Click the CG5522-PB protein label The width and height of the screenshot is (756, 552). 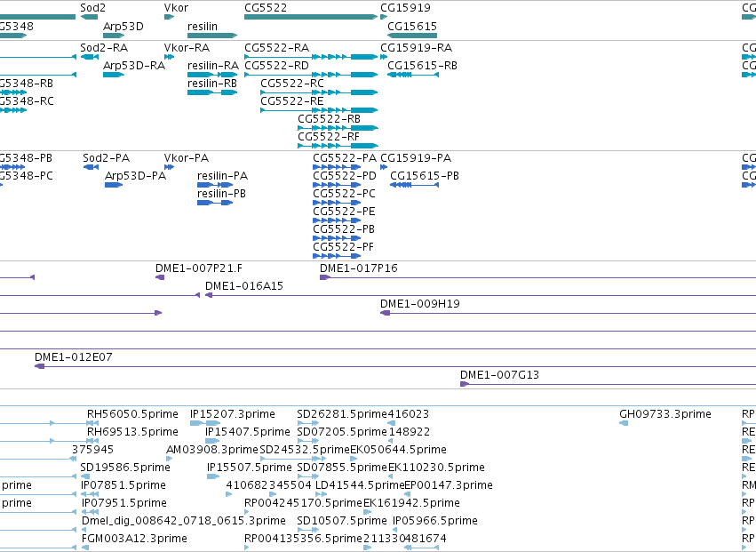click(344, 229)
